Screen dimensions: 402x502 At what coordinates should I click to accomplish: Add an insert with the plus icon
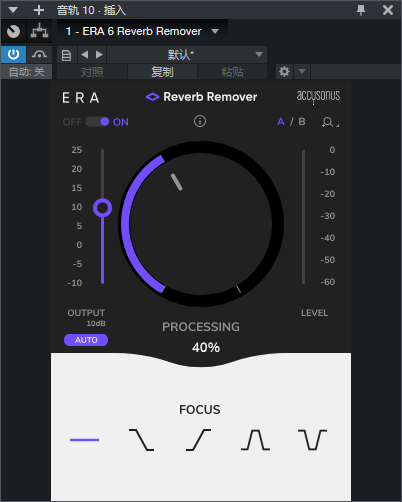[39, 10]
